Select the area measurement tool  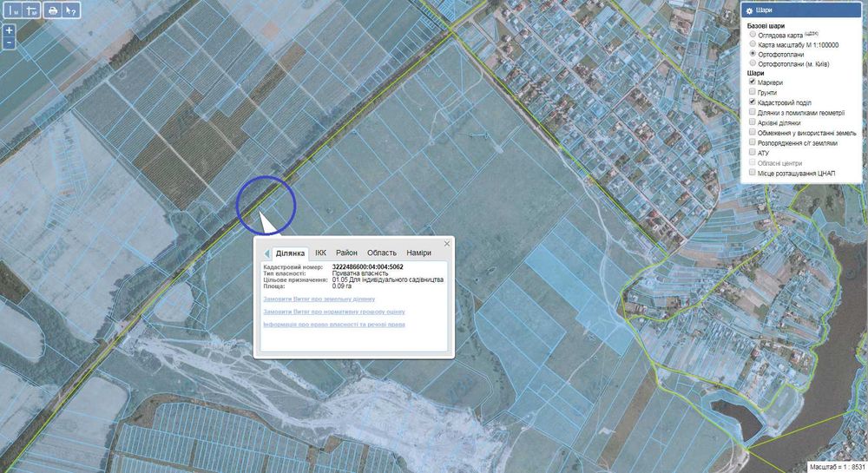click(32, 10)
